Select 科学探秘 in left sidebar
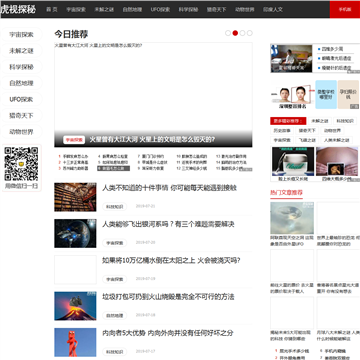 [22, 67]
